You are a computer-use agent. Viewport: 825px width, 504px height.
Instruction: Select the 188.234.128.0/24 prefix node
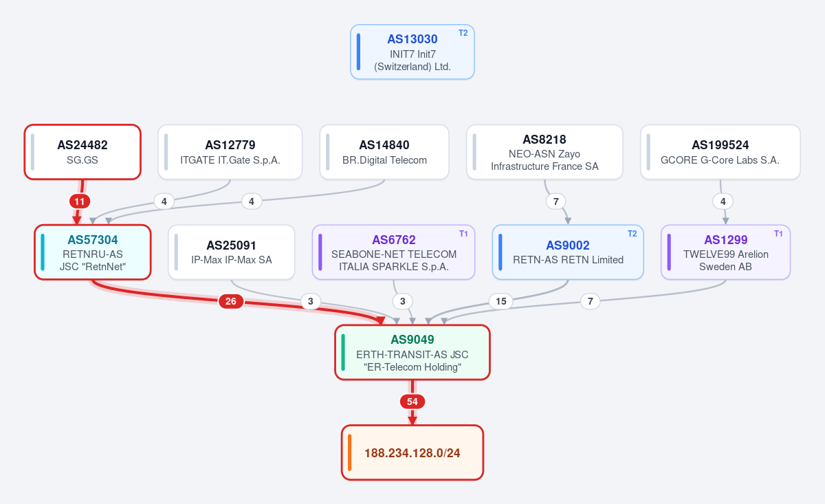pos(412,452)
